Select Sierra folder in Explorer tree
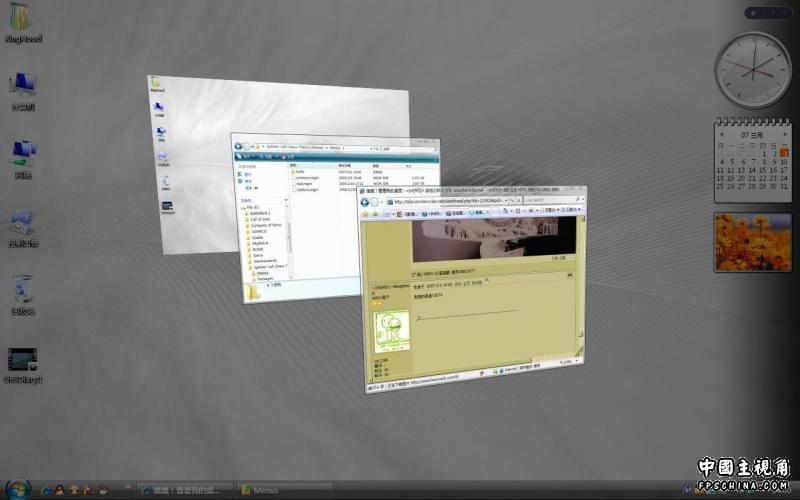The width and height of the screenshot is (800, 500). (258, 256)
